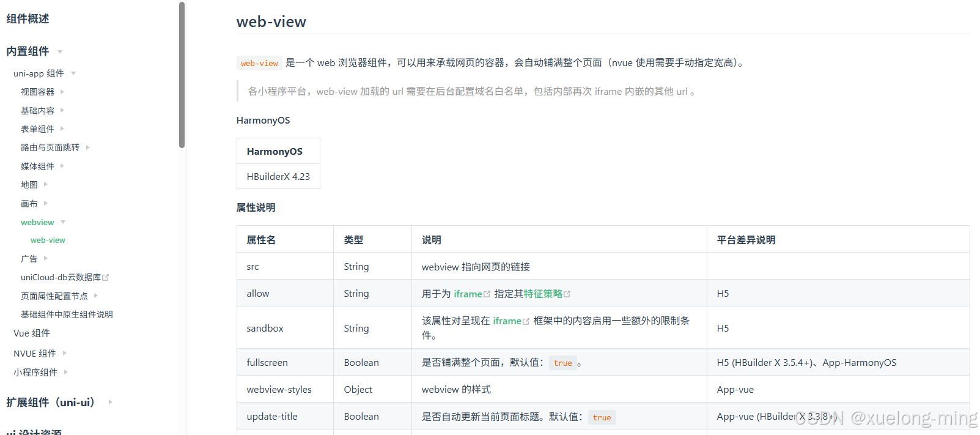Viewport: 980px width, 435px height.
Task: Expand the NVUE 组件 arrow
Action: click(x=65, y=354)
